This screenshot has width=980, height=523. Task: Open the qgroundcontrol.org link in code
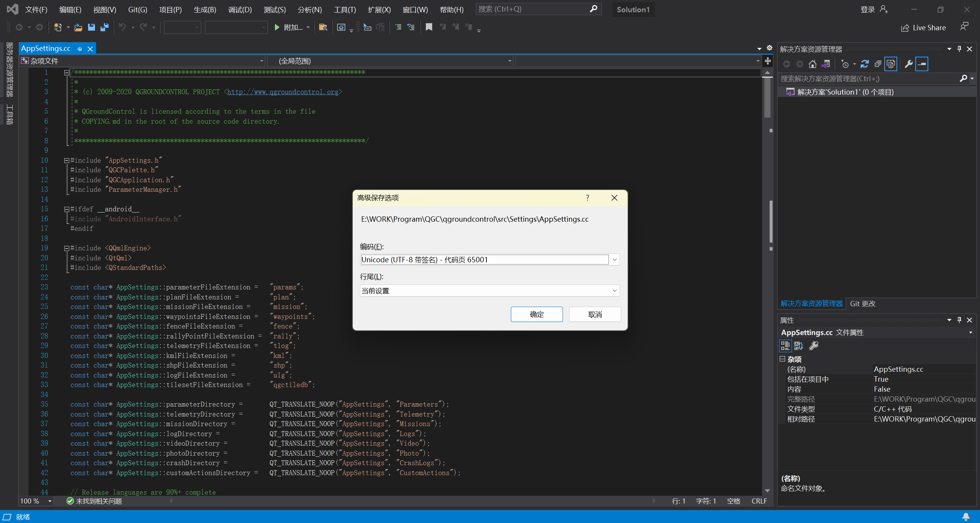click(283, 92)
